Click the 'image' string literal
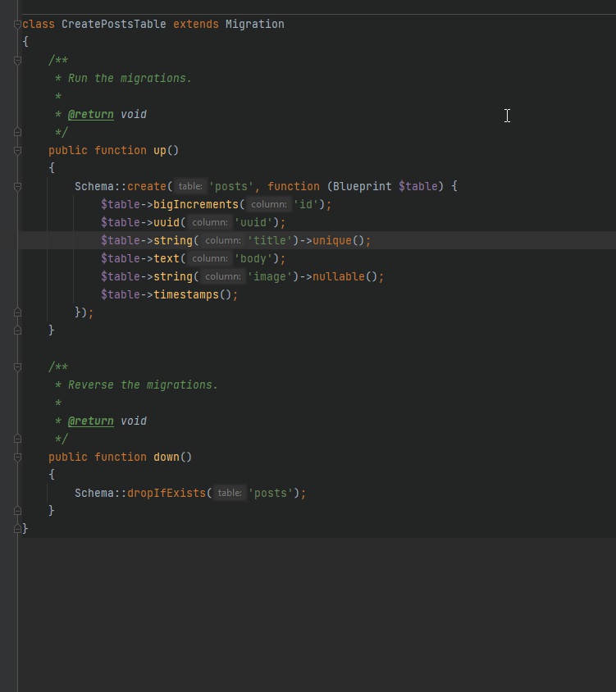Image resolution: width=616 pixels, height=692 pixels. click(x=270, y=276)
